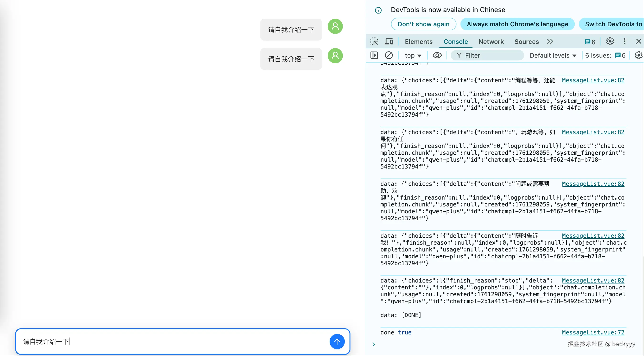Click the send message arrow in chat
Screen dimensions: 644x356
click(x=337, y=342)
